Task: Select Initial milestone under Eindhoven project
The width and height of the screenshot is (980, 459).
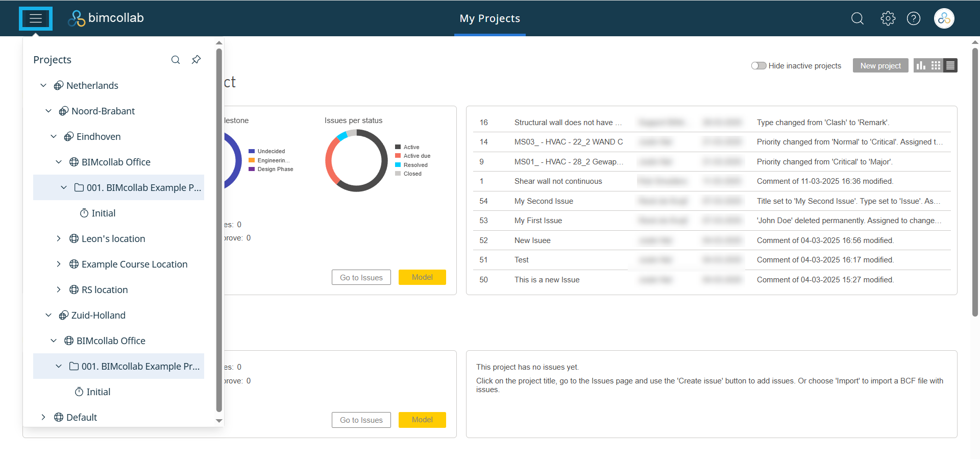Action: pos(104,213)
